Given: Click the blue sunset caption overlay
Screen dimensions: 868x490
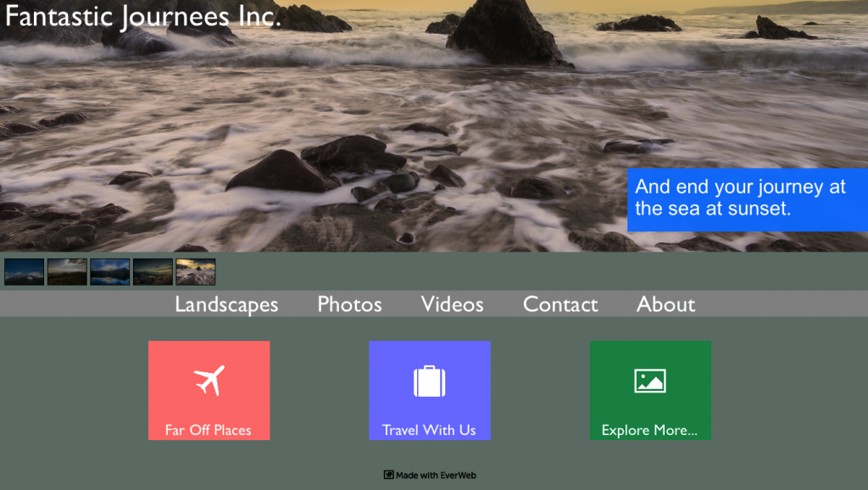Looking at the screenshot, I should coord(747,200).
